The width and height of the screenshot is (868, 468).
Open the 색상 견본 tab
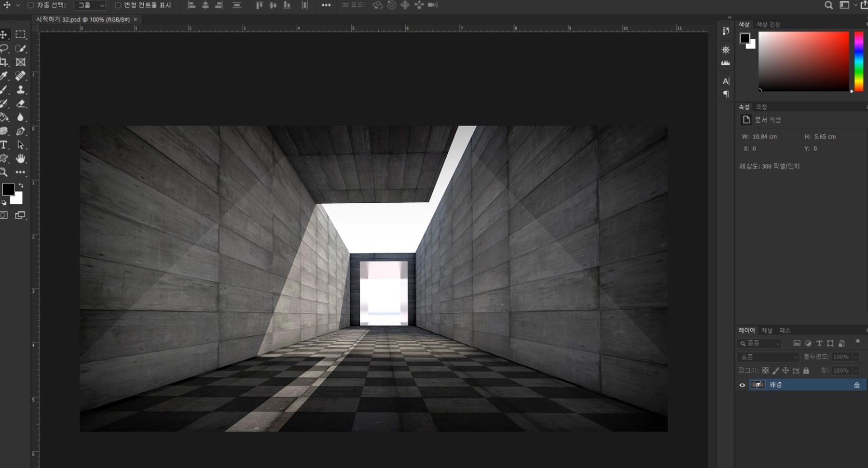tap(768, 24)
